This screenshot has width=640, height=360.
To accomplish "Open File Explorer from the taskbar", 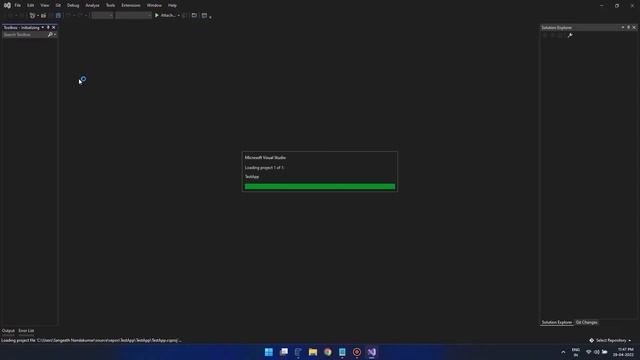I will point(313,352).
